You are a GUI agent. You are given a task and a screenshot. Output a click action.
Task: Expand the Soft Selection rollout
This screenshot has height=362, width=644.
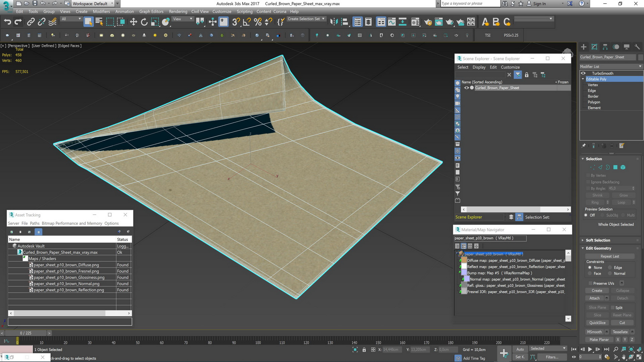[x=598, y=240]
